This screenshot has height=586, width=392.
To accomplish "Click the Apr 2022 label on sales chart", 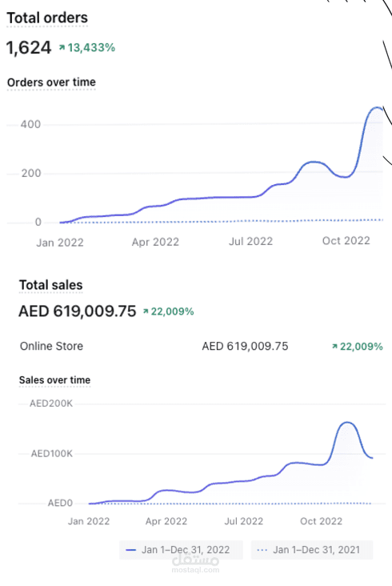I will [x=166, y=521].
